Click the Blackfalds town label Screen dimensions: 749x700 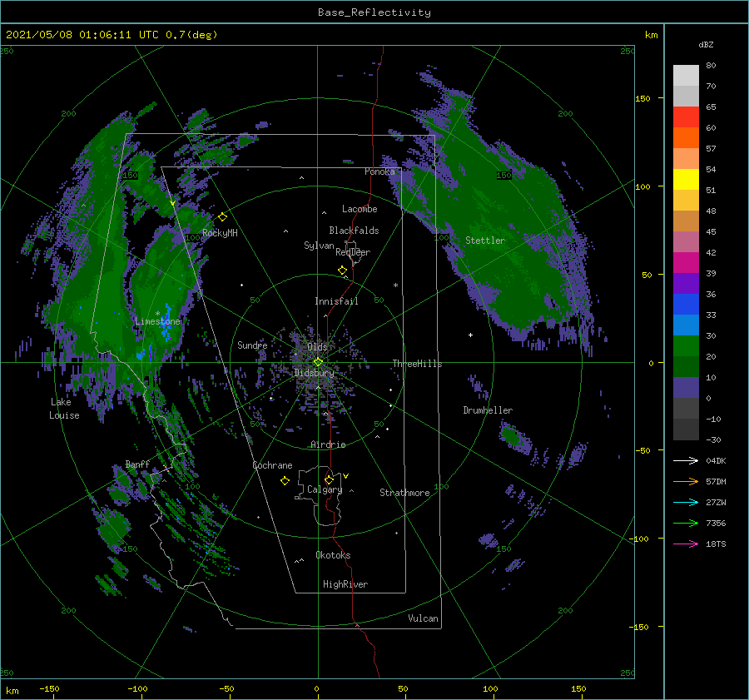354,231
